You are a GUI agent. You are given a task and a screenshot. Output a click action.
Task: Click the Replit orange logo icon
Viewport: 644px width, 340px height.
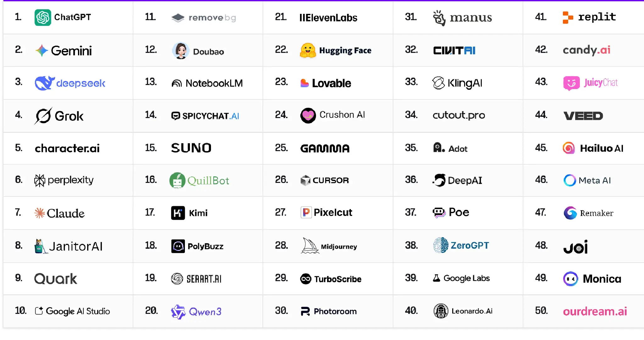pyautogui.click(x=568, y=17)
